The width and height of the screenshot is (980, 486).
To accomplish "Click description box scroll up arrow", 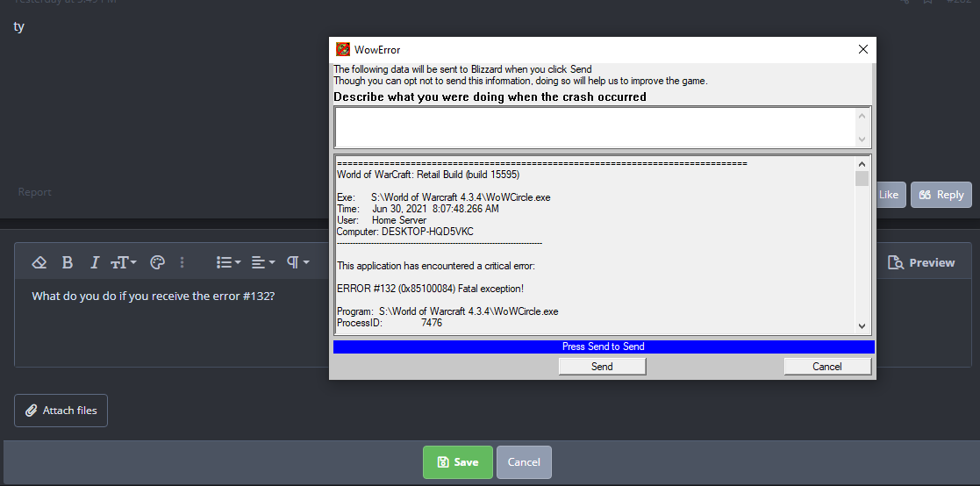I will [x=862, y=115].
